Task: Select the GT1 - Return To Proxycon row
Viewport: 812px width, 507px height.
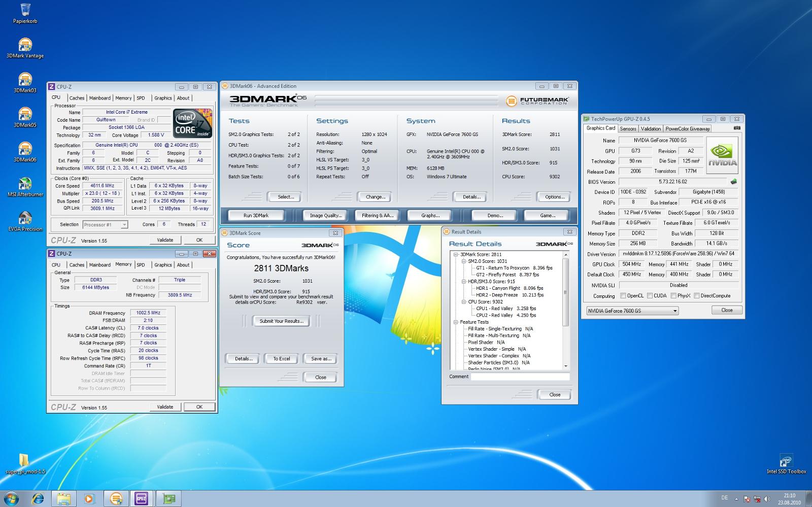Action: click(x=514, y=268)
